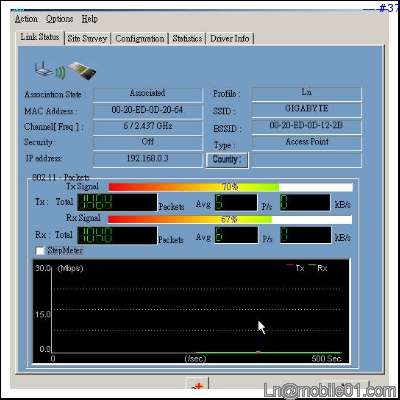Image resolution: width=400 pixels, height=400 pixels.
Task: Select the Link Status tab
Action: point(40,37)
